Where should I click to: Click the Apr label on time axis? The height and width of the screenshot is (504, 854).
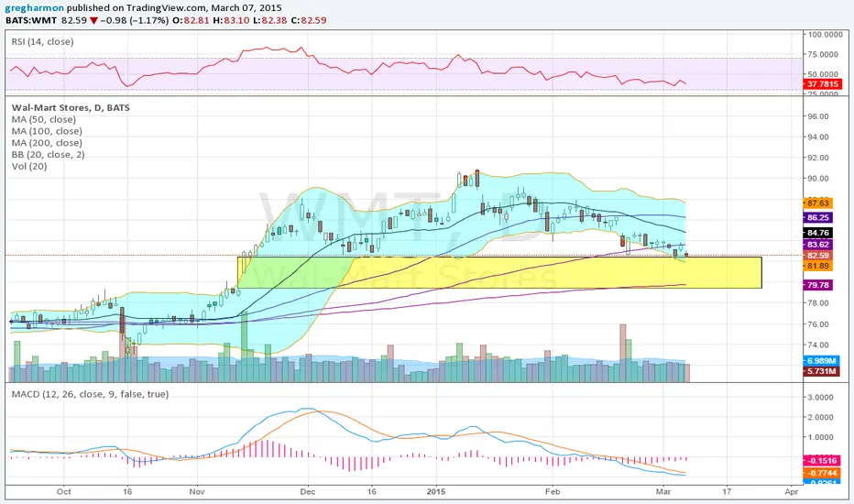(792, 491)
